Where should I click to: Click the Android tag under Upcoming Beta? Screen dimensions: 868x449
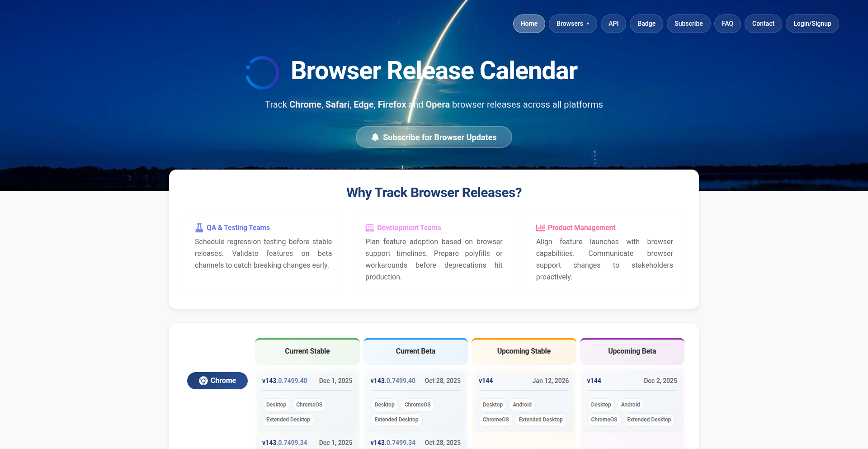pyautogui.click(x=630, y=405)
